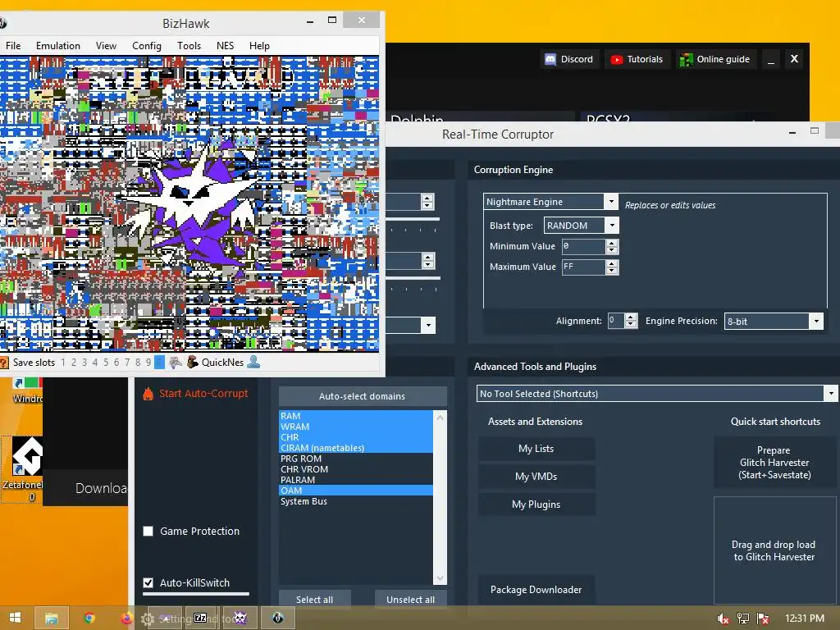Select the CHR VROM domain
Viewport: 840px width, 630px height.
coord(356,469)
